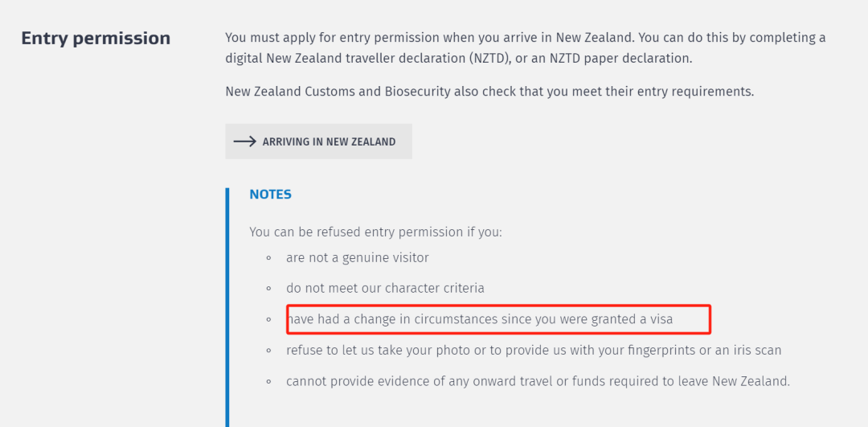868x427 pixels.
Task: Click the 'refuse to let us take your photo' line
Action: point(534,350)
